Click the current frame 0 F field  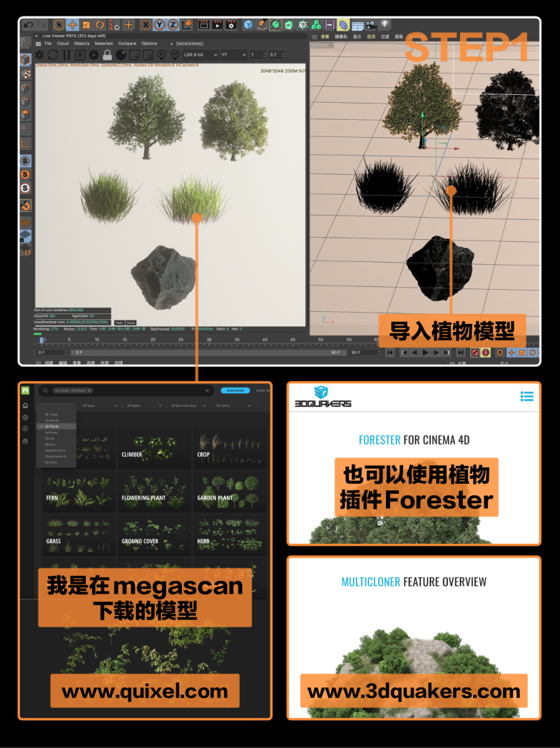point(52,353)
